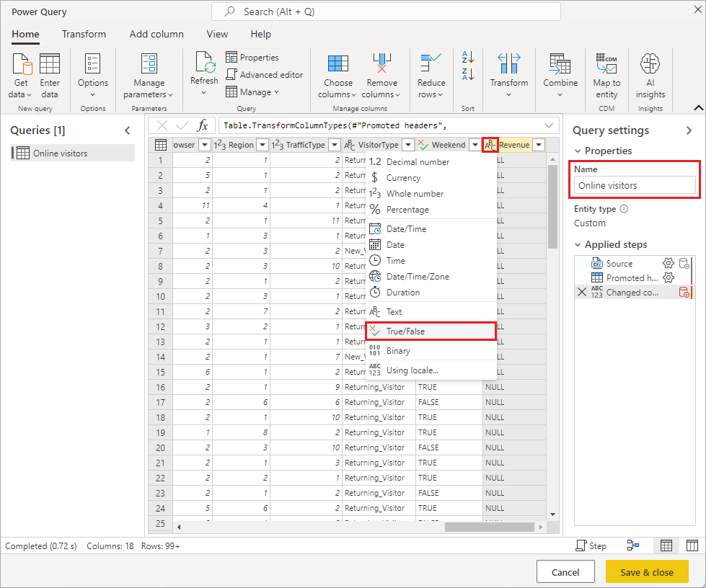Image resolution: width=706 pixels, height=588 pixels.
Task: Switch to schema view
Action: (692, 545)
